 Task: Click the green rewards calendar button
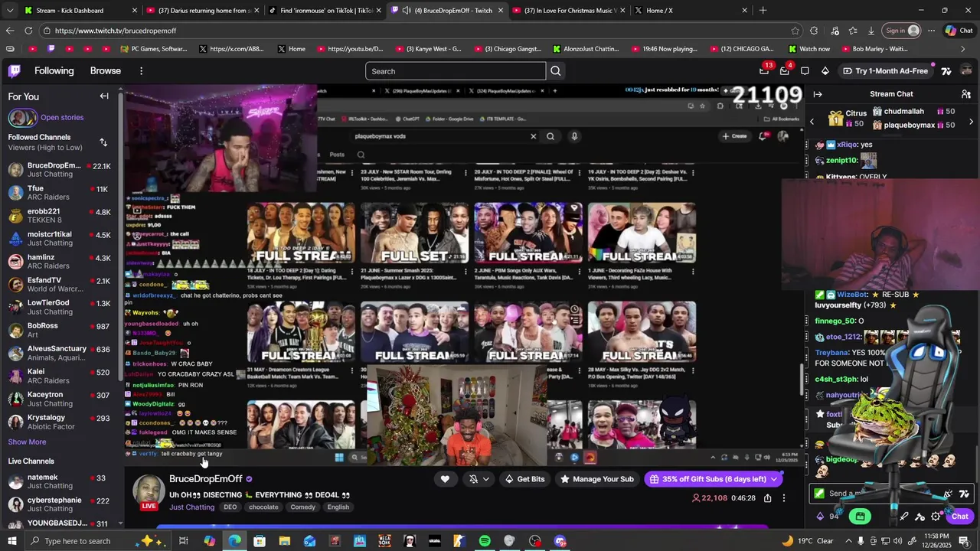pos(860,517)
